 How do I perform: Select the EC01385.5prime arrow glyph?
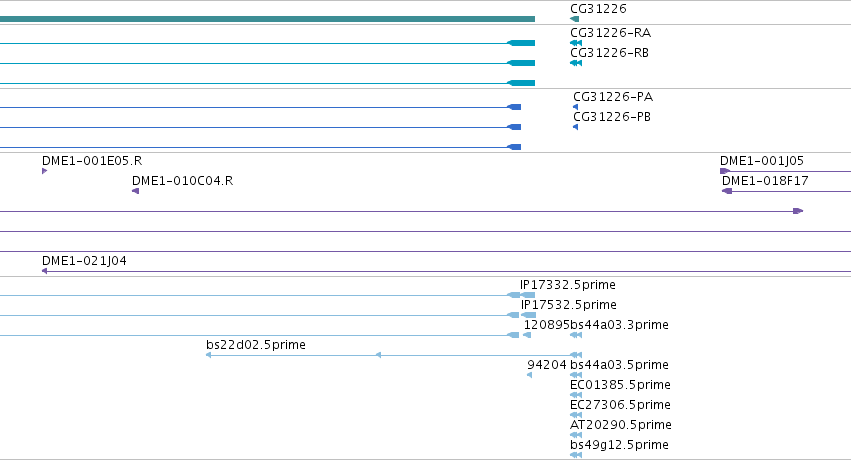(x=576, y=395)
